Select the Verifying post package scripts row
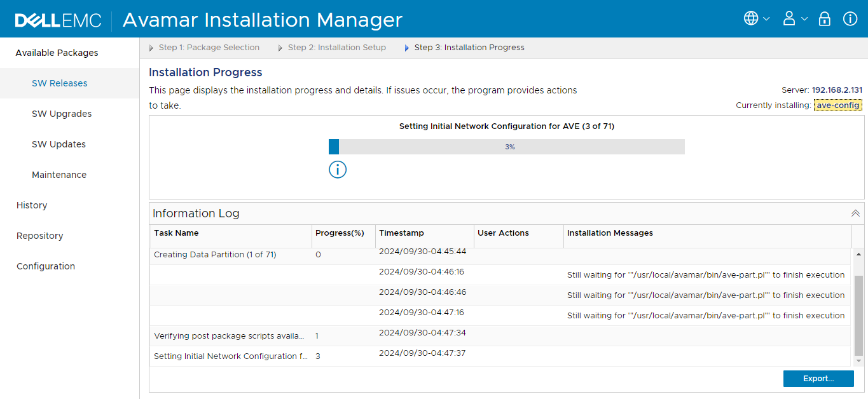Screen dimensions: 868x399 (x=500, y=336)
